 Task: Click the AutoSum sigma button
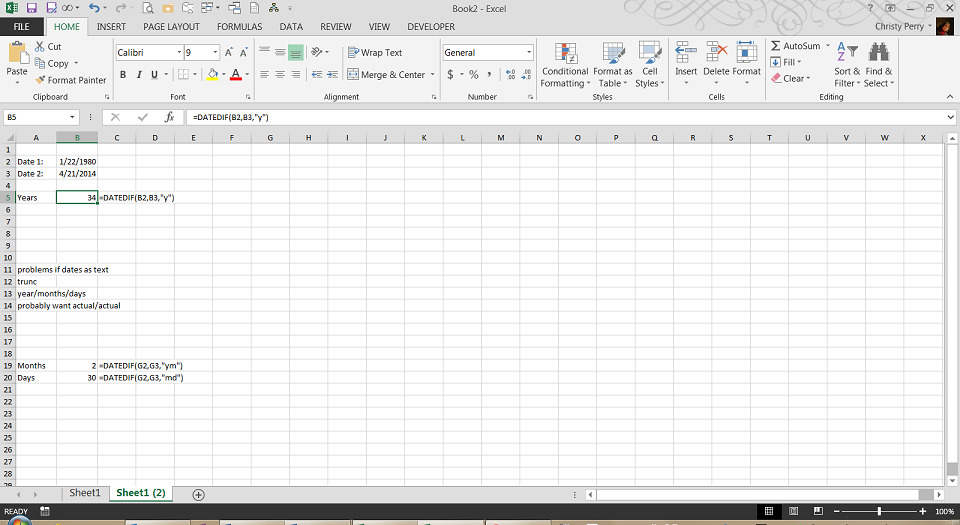(x=795, y=46)
